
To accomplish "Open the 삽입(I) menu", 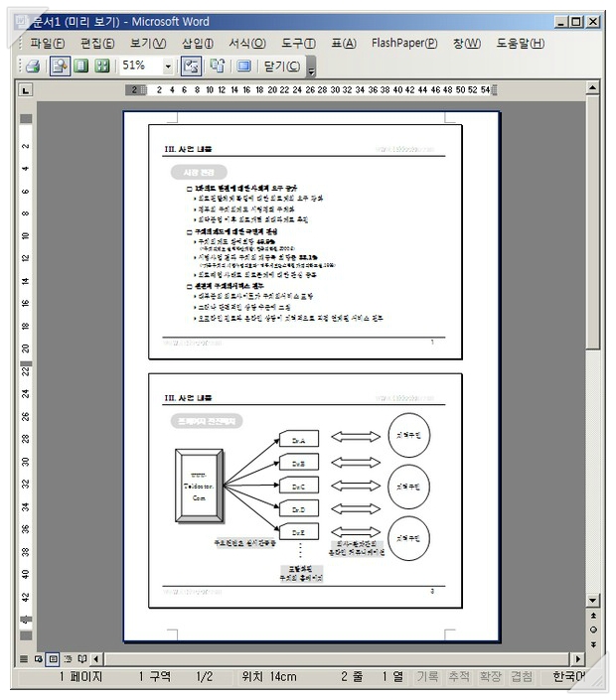I will coord(198,43).
